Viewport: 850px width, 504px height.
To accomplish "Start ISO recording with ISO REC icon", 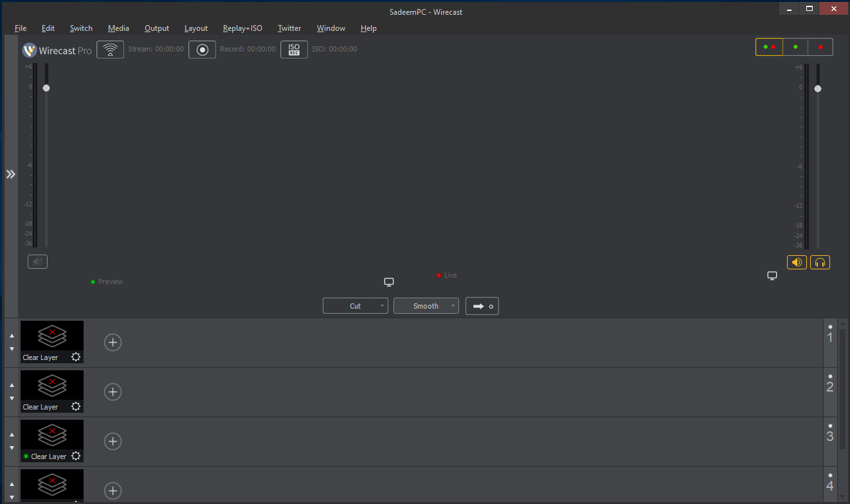I will pos(294,50).
